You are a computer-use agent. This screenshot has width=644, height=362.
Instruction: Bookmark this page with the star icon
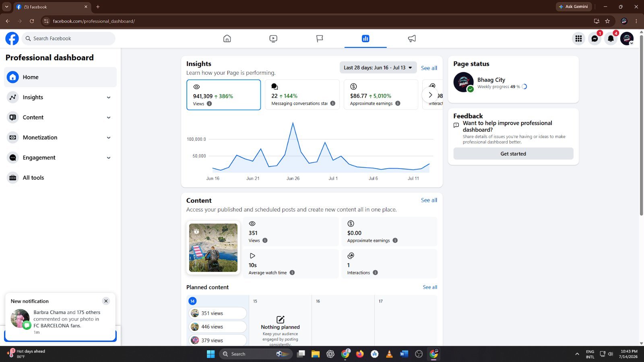pos(607,21)
